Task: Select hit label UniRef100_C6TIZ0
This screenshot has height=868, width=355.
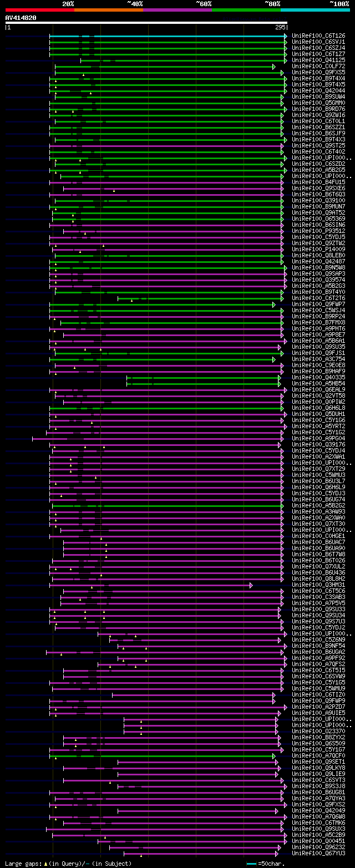Action: [x=318, y=694]
